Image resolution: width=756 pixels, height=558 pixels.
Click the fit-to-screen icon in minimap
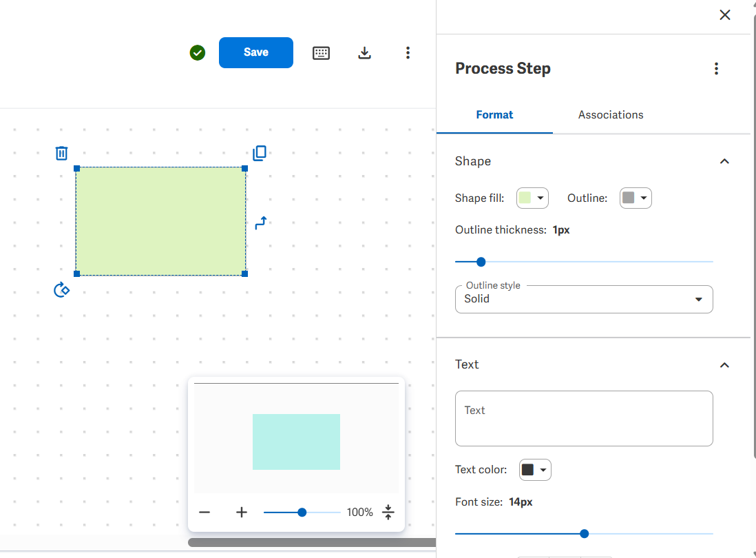tap(388, 512)
